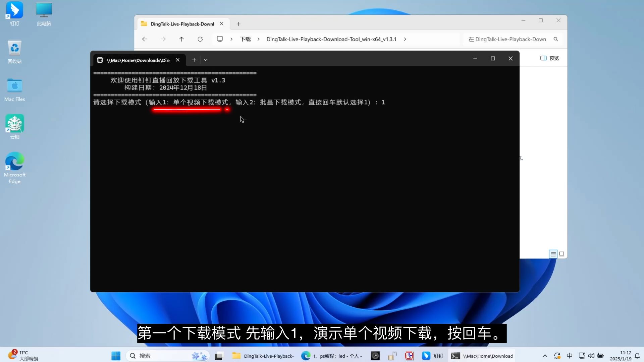Open Edge ps教程 taskbar item
Image resolution: width=644 pixels, height=362 pixels.
click(332, 356)
